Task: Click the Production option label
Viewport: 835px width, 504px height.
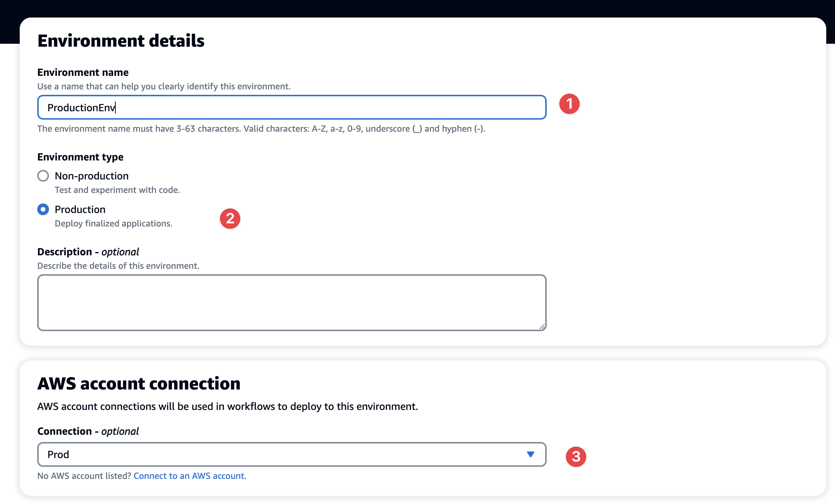Action: coord(80,209)
